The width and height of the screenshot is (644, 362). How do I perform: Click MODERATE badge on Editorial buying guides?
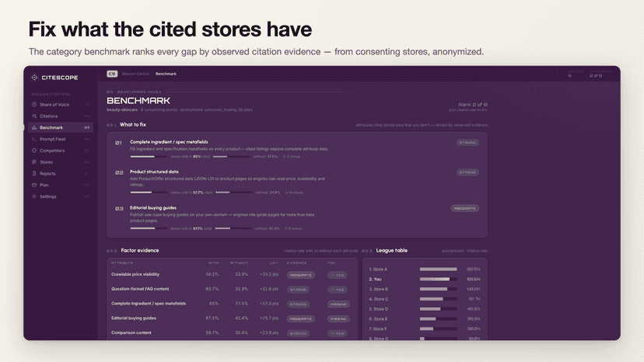pos(465,208)
